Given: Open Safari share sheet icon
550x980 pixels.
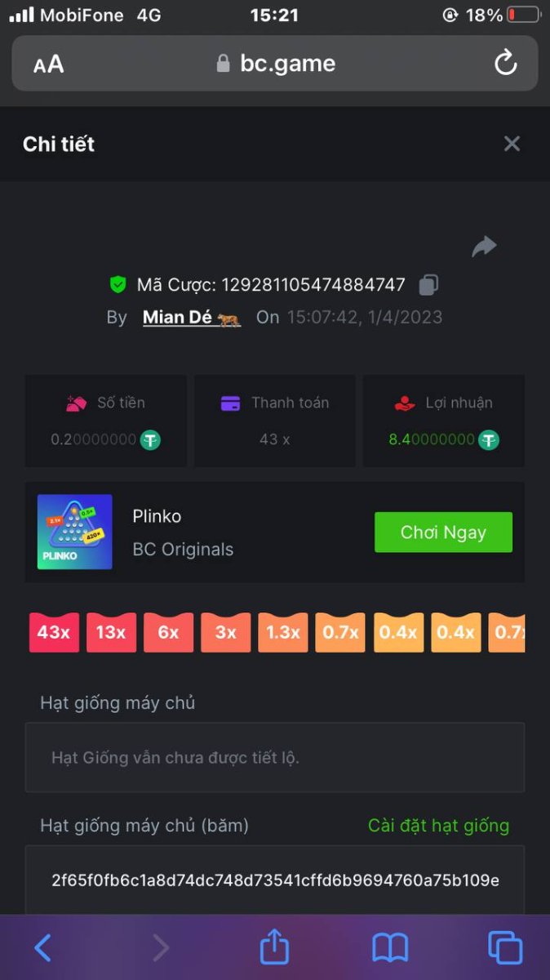Looking at the screenshot, I should (x=275, y=947).
